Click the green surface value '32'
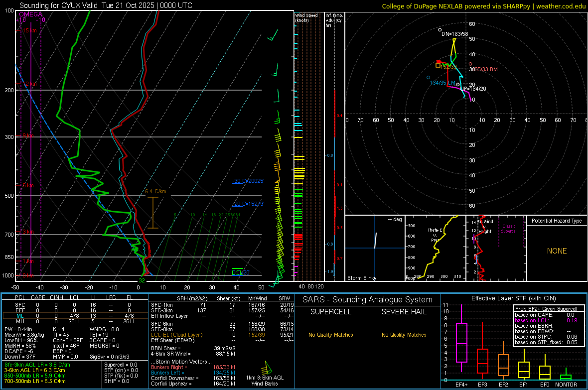The height and width of the screenshot is (390, 588). [x=142, y=280]
